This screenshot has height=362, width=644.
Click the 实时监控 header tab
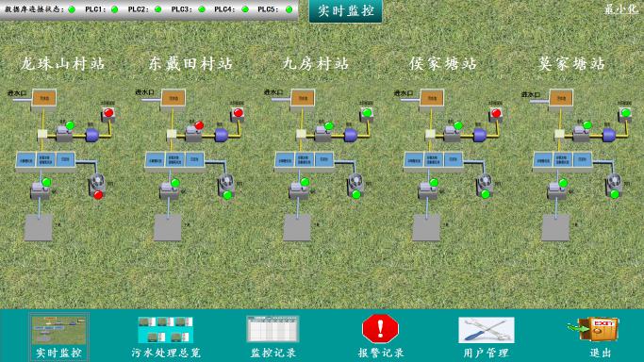point(346,10)
